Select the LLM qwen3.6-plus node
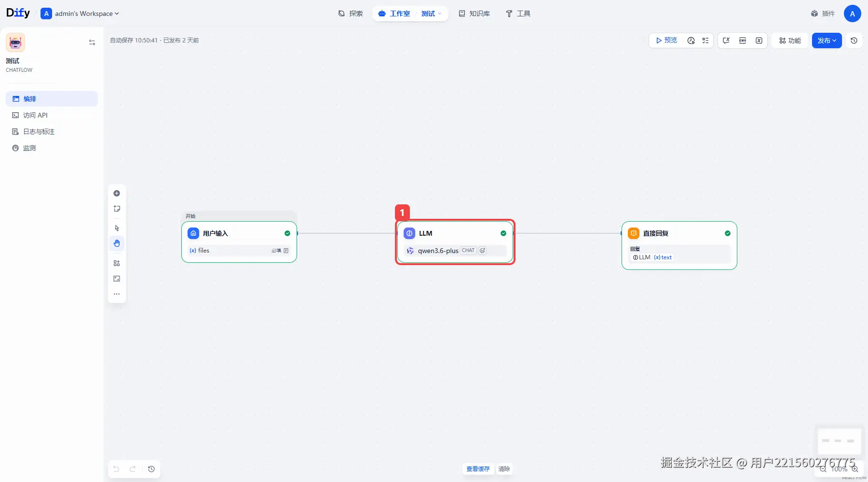The height and width of the screenshot is (482, 868). [x=455, y=242]
